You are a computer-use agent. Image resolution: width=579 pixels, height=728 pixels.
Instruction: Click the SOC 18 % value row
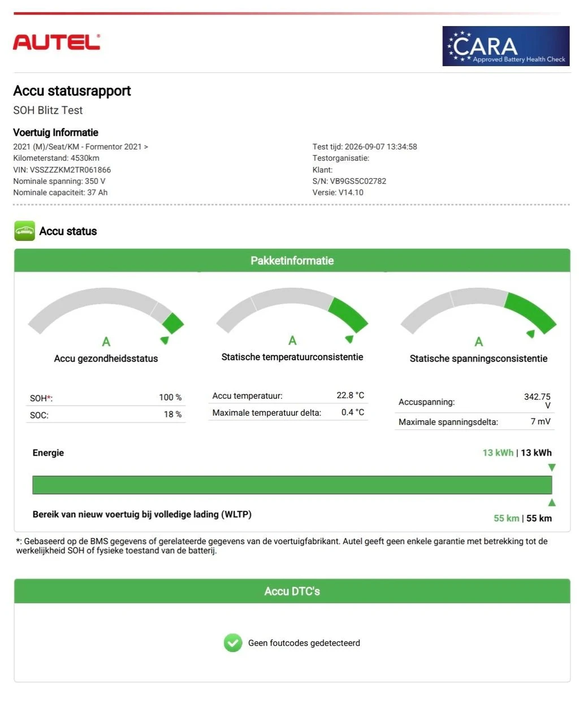click(x=106, y=415)
